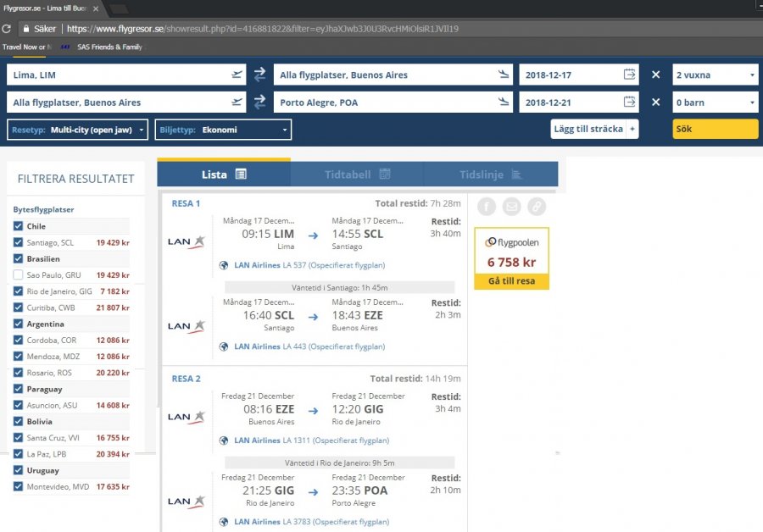Open the 2 vuxna passenger dropdown

coord(715,75)
